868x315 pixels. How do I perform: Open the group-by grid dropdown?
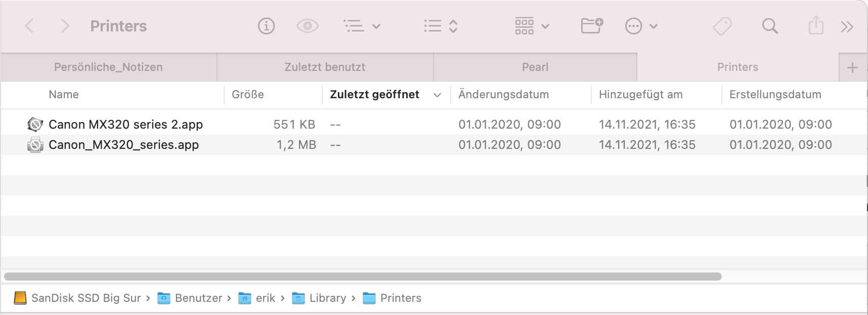532,26
